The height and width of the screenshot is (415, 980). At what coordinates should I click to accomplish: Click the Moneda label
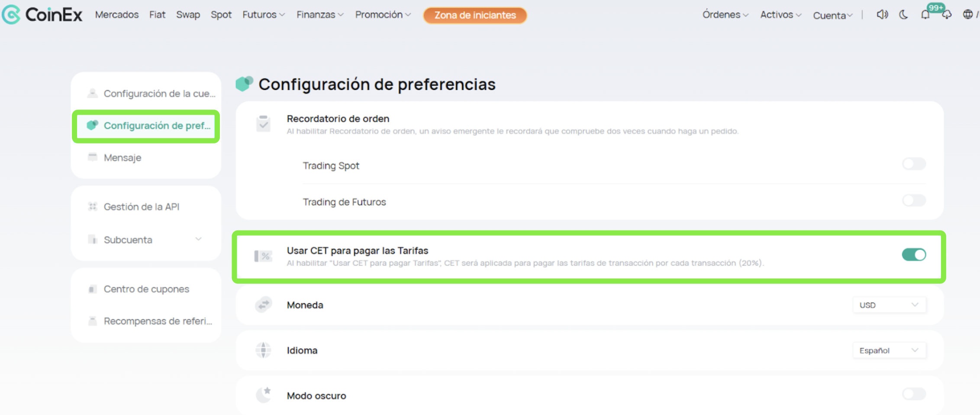pos(305,305)
